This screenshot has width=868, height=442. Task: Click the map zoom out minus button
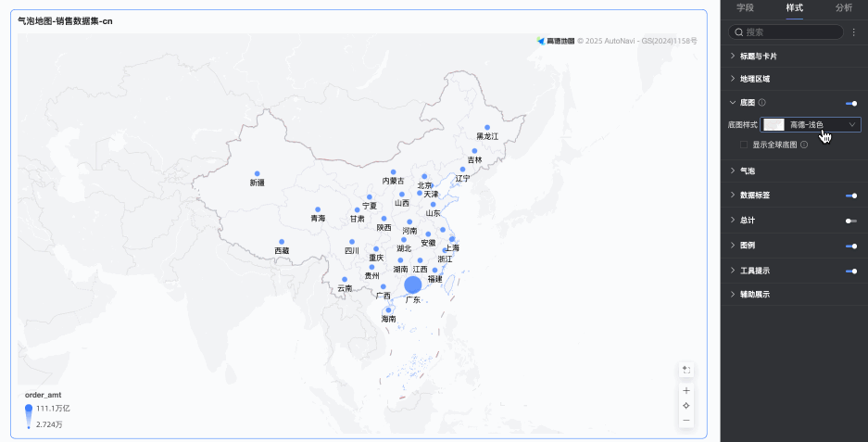[686, 421]
